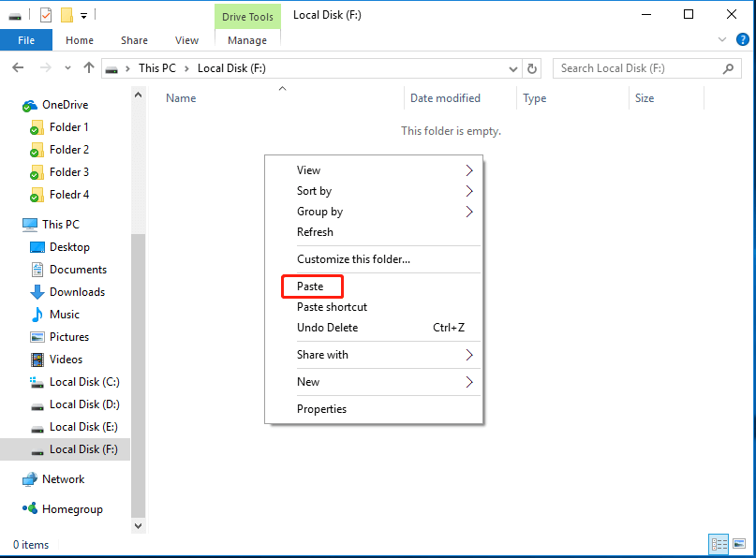The image size is (756, 558).
Task: Switch to Details view icon in status bar
Action: [719, 543]
